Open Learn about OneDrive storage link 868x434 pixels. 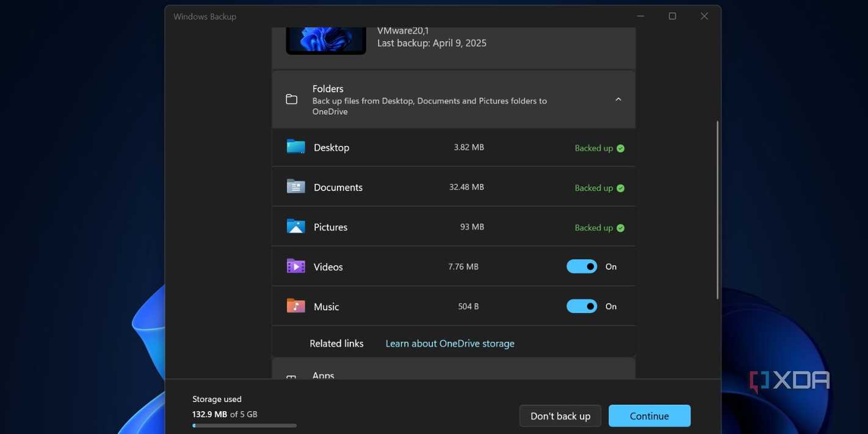click(450, 344)
